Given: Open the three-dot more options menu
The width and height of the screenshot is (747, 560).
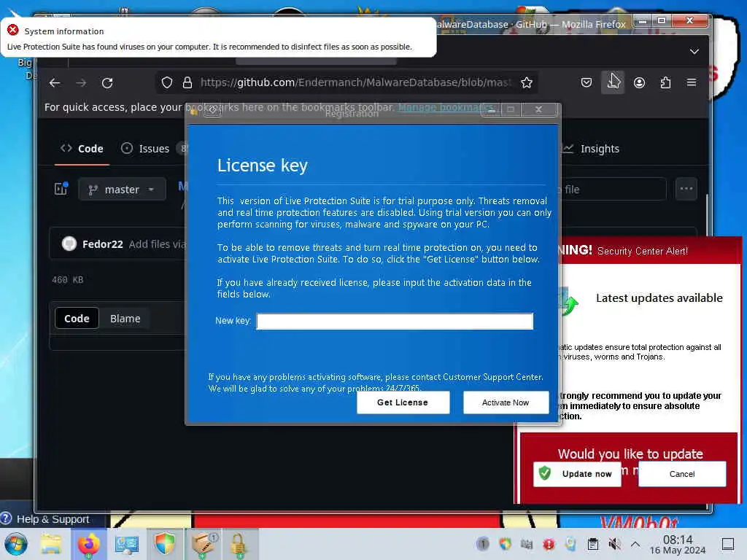Looking at the screenshot, I should [x=686, y=189].
